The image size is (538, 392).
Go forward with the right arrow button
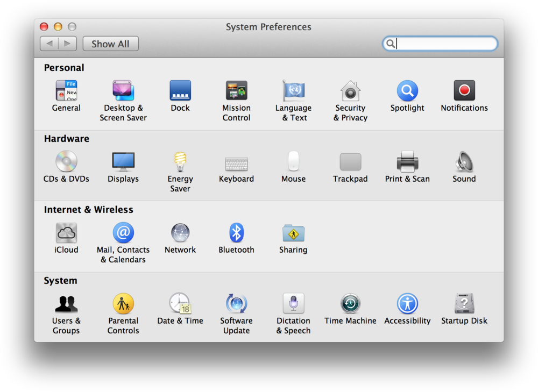tap(68, 44)
